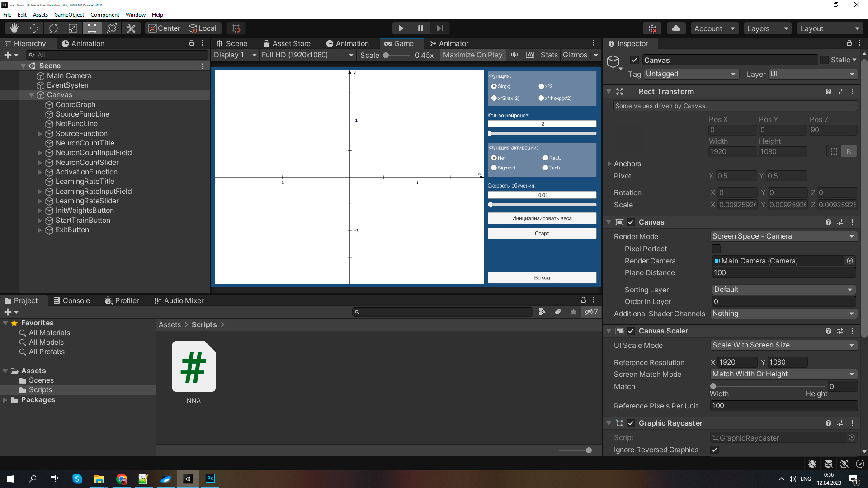The image size is (868, 488).
Task: Select the Transform tool
Action: [112, 28]
